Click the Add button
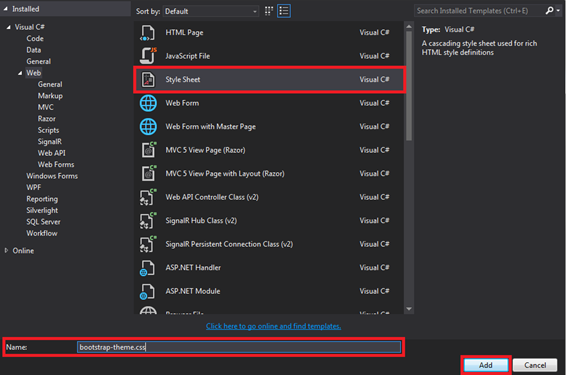Screen dimensions: 566x375 coord(486,365)
